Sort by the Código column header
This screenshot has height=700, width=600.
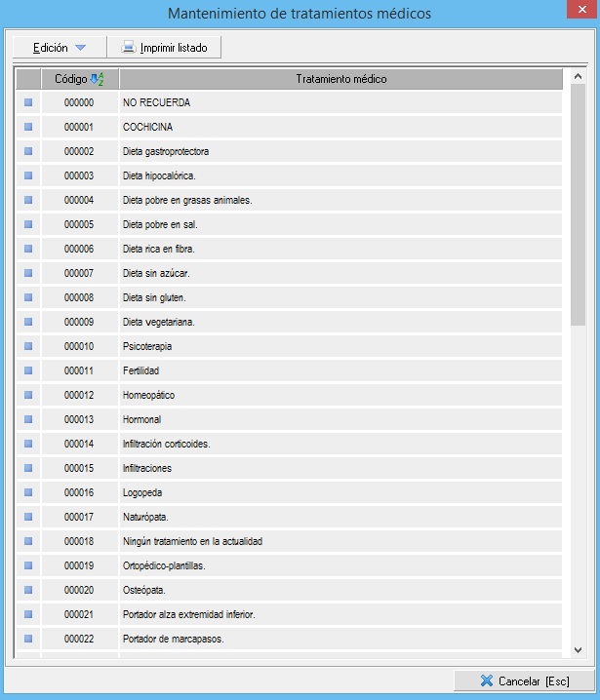click(80, 79)
